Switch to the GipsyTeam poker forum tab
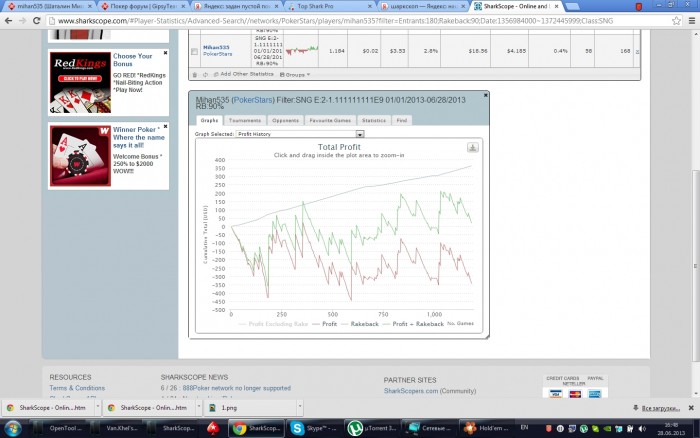Image resolution: width=700 pixels, height=438 pixels. pyautogui.click(x=142, y=6)
